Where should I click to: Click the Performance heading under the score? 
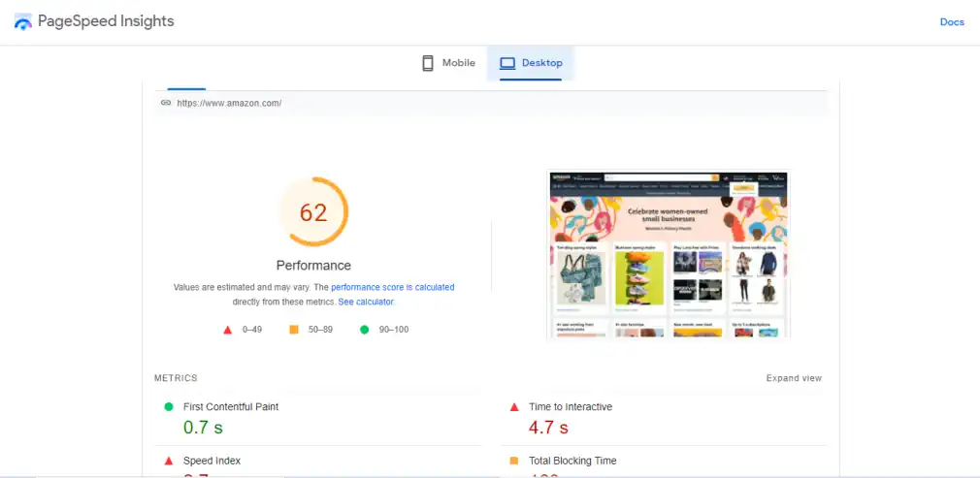point(313,266)
